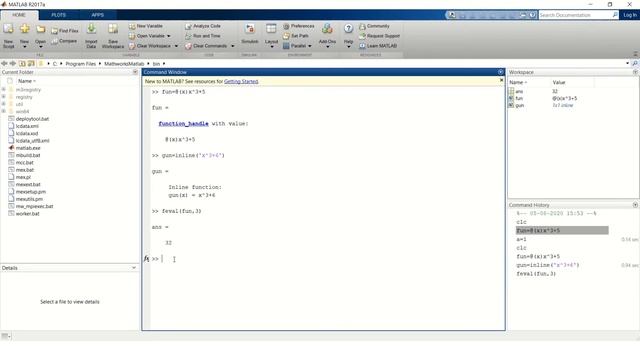Open Command History actions menu
This screenshot has height=360, width=640.
(635, 205)
